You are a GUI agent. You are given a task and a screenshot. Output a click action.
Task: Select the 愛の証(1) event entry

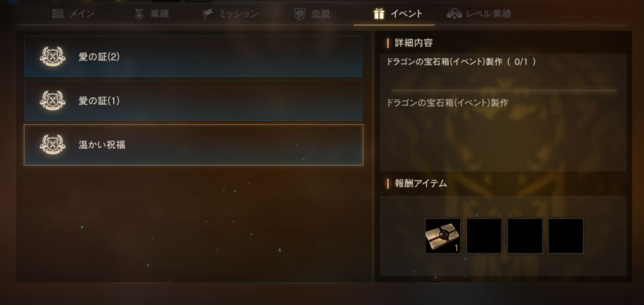[193, 101]
